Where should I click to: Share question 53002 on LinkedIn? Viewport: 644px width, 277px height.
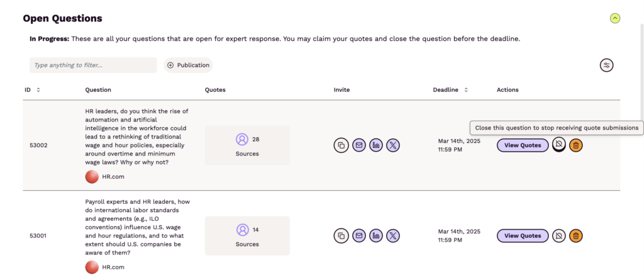click(x=376, y=145)
